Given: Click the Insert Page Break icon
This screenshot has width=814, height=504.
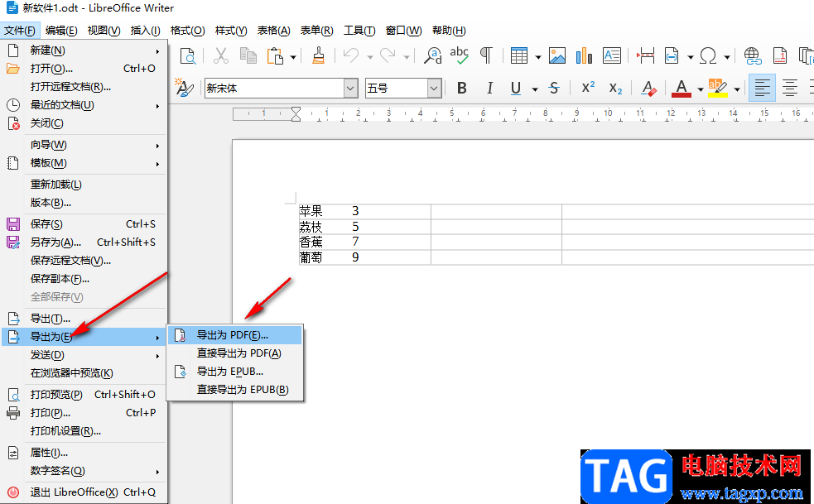Looking at the screenshot, I should coord(645,55).
